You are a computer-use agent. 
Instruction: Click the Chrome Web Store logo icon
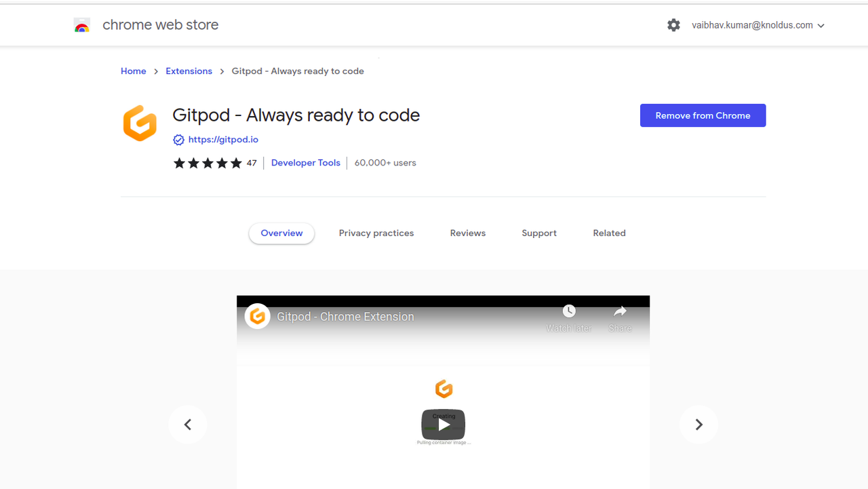[81, 24]
